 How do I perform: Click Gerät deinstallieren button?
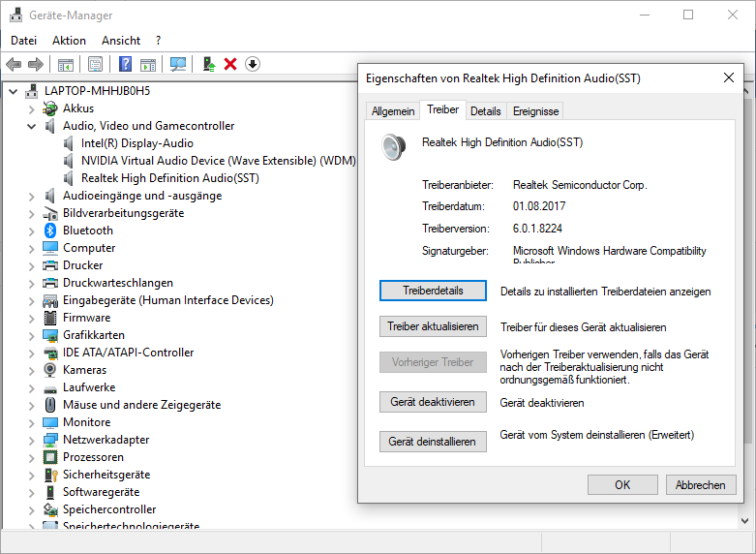pyautogui.click(x=433, y=442)
